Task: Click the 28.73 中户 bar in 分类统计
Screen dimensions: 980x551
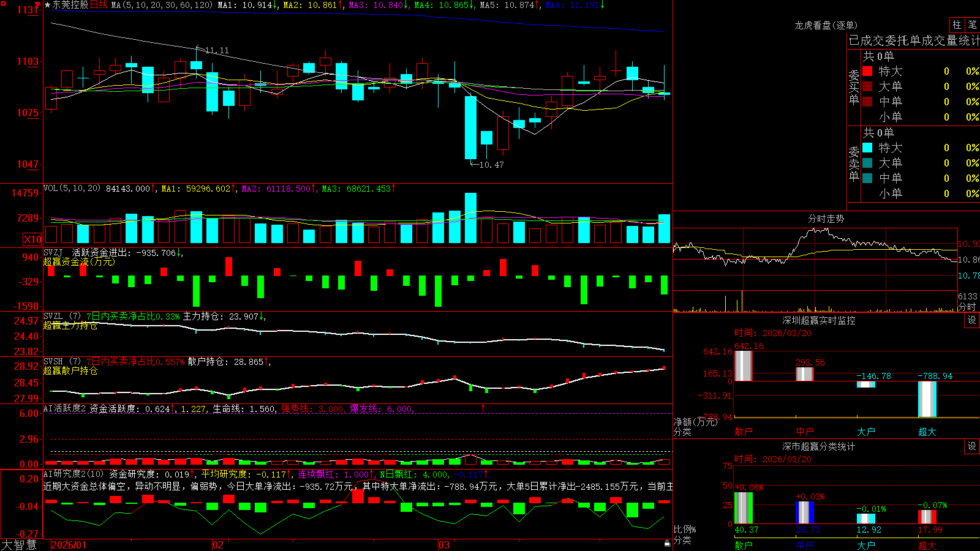Action: click(x=805, y=512)
